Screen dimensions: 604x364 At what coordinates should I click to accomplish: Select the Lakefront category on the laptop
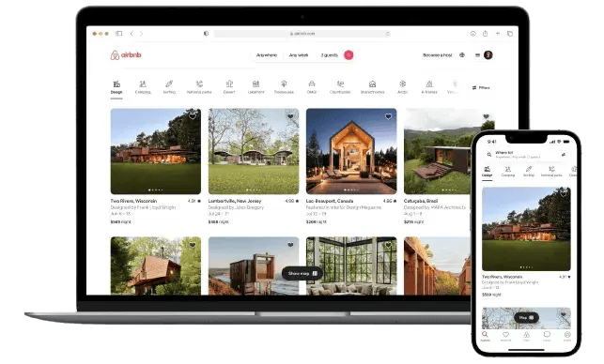coord(256,87)
